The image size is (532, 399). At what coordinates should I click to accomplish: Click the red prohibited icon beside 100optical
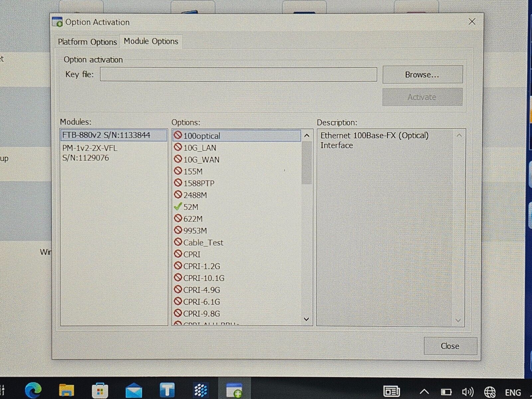[x=178, y=136]
